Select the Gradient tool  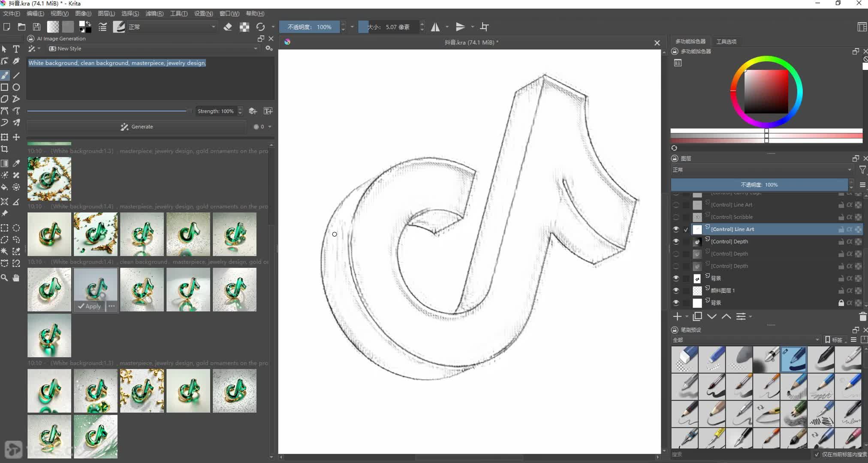click(5, 163)
